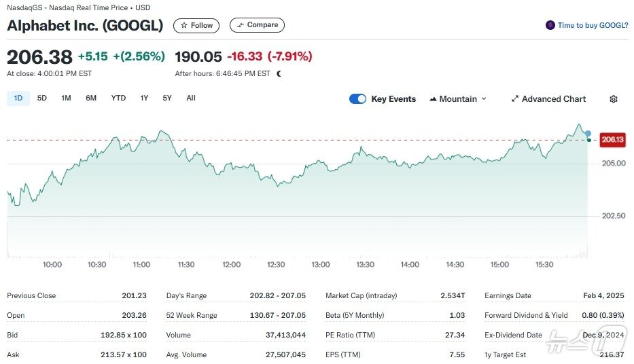The height and width of the screenshot is (364, 634).
Task: Open the Time to buy GOOGL? link
Action: tap(593, 25)
